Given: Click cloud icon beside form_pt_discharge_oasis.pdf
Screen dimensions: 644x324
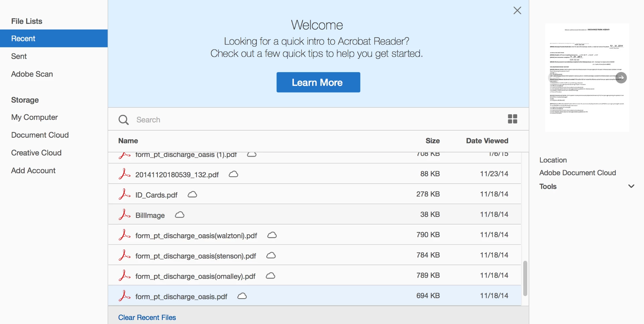Looking at the screenshot, I should (242, 296).
